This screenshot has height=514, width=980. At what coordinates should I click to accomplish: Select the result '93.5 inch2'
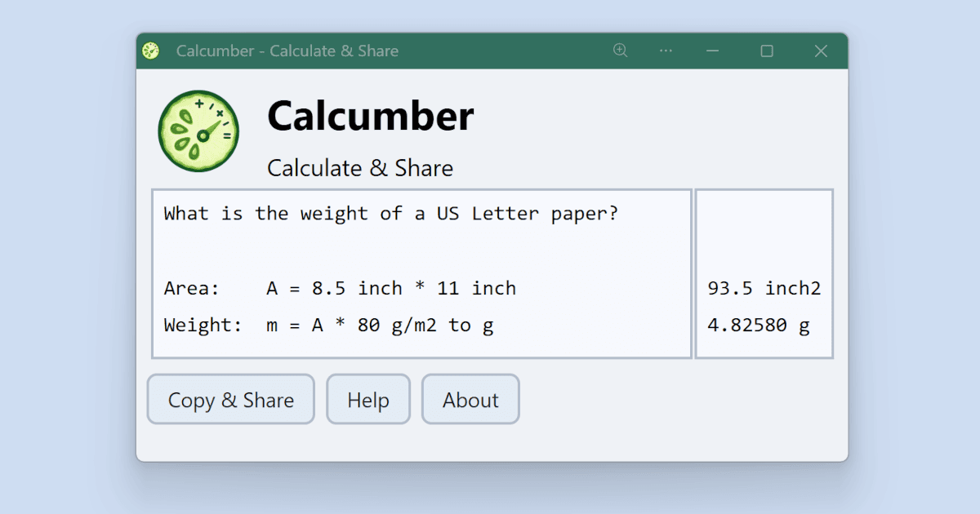click(x=764, y=288)
